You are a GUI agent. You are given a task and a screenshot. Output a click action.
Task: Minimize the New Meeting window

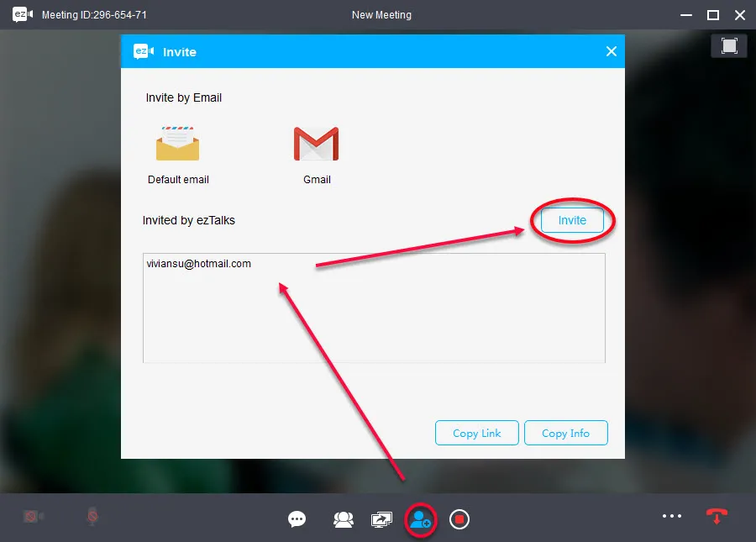coord(686,15)
